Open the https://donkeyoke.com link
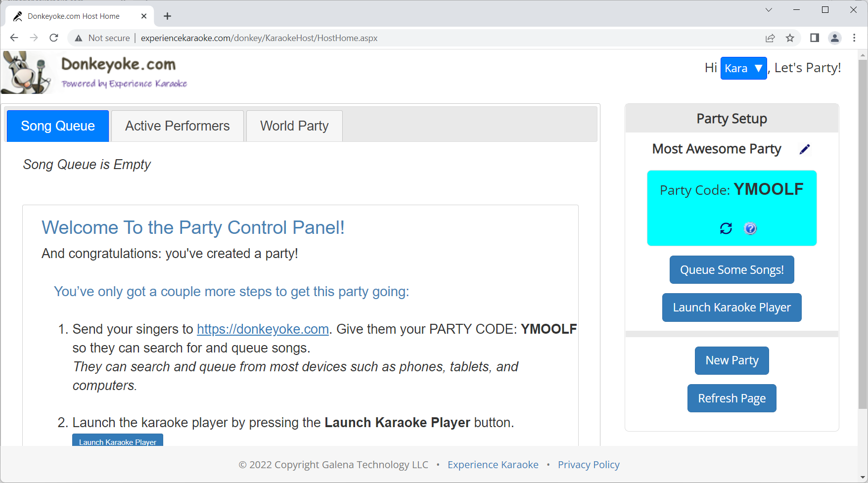This screenshot has width=868, height=483. point(263,329)
